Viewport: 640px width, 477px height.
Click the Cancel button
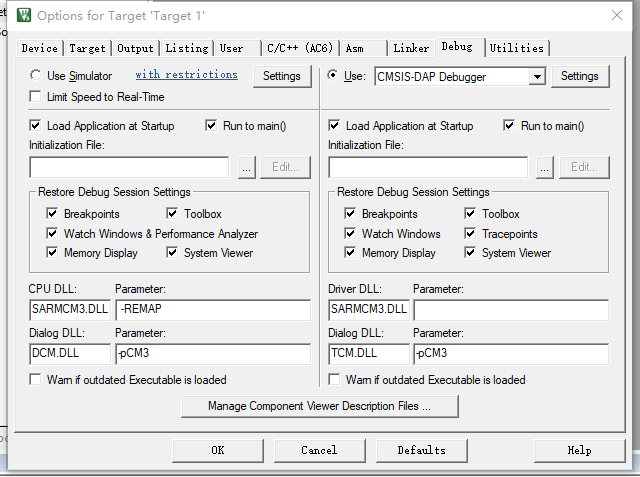(x=320, y=450)
